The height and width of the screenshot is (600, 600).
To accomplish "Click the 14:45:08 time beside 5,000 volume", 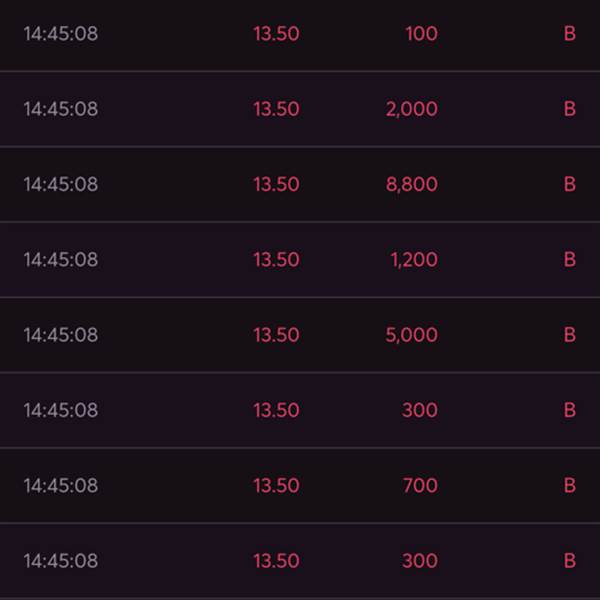I will 61,335.
